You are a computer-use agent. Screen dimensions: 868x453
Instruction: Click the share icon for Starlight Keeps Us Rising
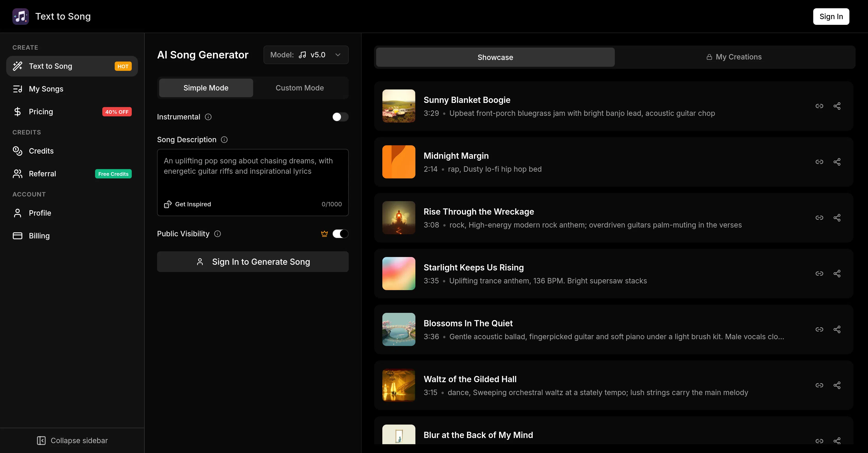coord(837,274)
